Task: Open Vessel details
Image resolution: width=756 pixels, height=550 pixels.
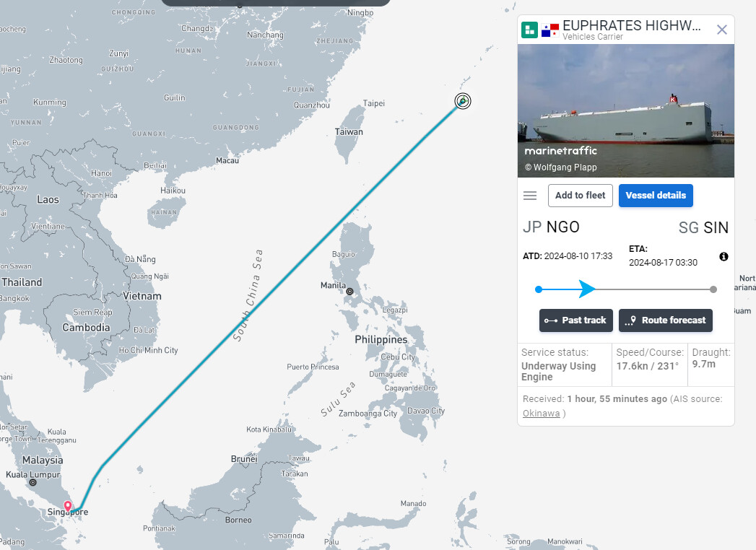Action: pyautogui.click(x=656, y=195)
